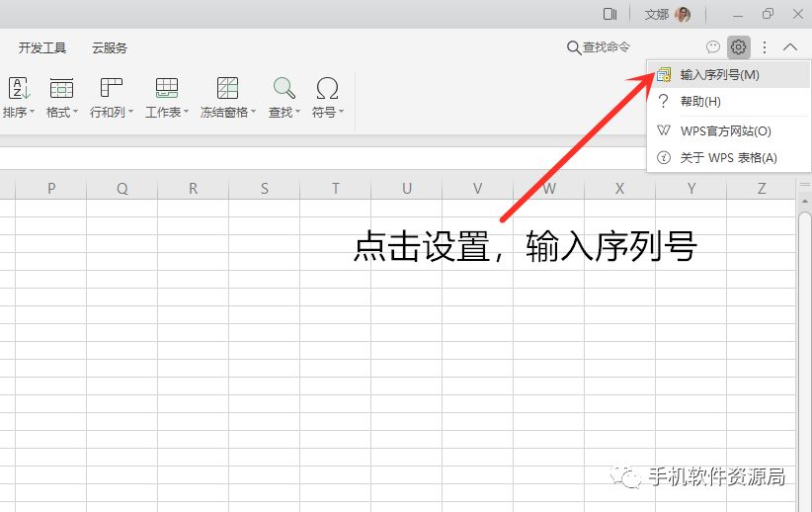Click the Format (格式) icon

tap(61, 88)
